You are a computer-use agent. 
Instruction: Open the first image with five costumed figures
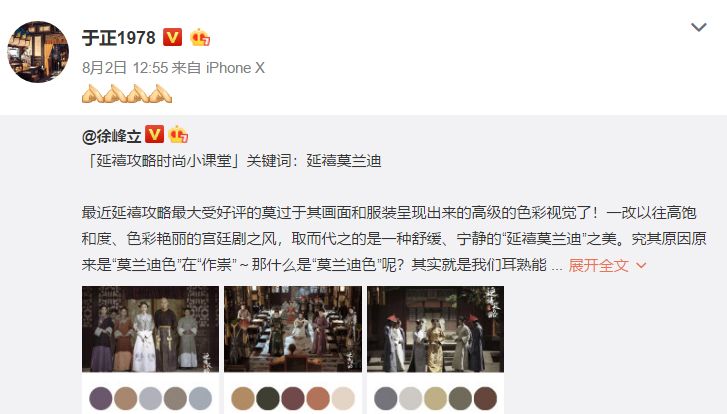coord(150,329)
